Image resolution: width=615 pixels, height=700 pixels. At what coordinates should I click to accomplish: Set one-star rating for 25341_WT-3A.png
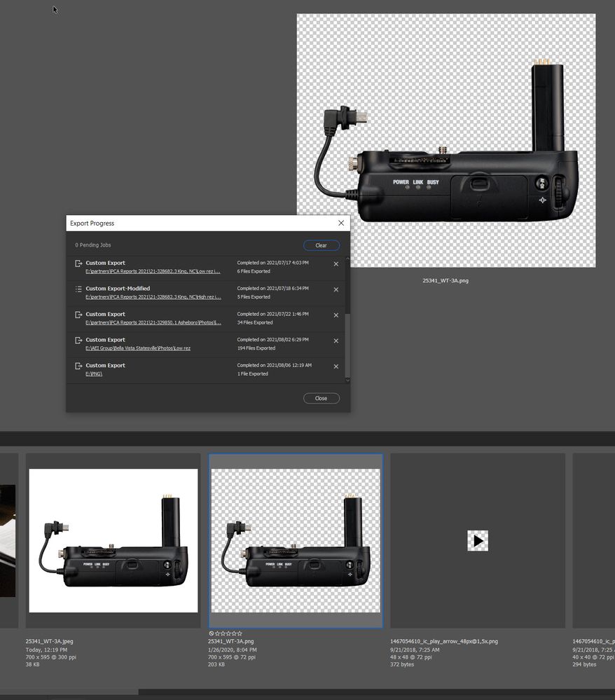click(x=217, y=633)
